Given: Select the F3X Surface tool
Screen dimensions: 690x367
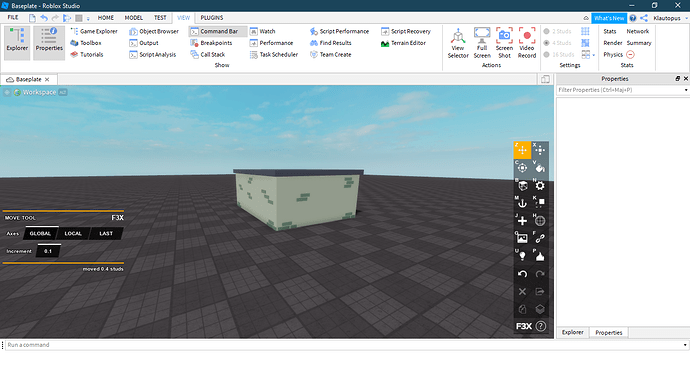Looking at the screenshot, I should (x=522, y=185).
